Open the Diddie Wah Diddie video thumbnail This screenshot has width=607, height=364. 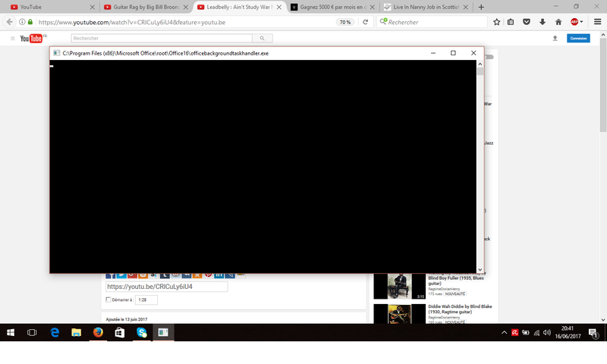pos(400,314)
